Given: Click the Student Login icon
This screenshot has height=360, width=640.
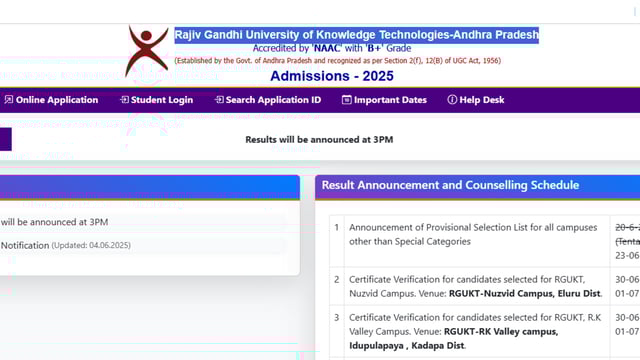Looking at the screenshot, I should tap(124, 100).
